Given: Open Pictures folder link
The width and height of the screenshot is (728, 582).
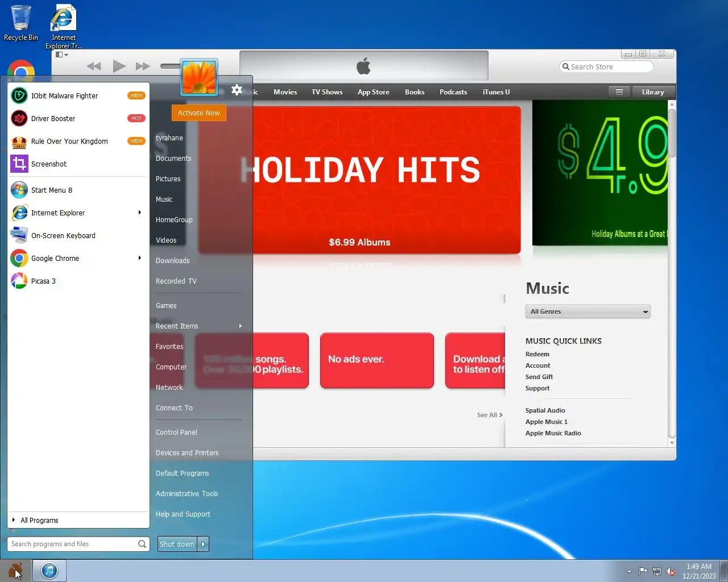Looking at the screenshot, I should (168, 179).
